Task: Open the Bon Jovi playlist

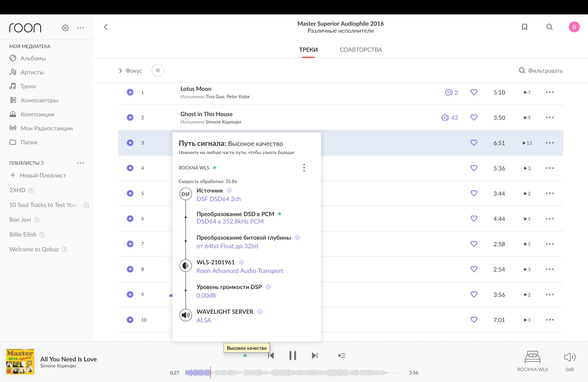Action: click(x=20, y=220)
